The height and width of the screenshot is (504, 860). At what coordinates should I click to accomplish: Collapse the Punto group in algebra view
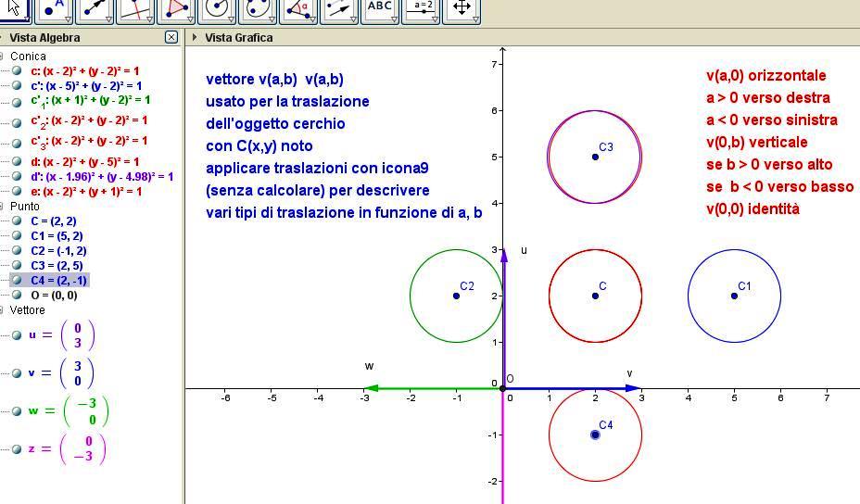(2, 207)
